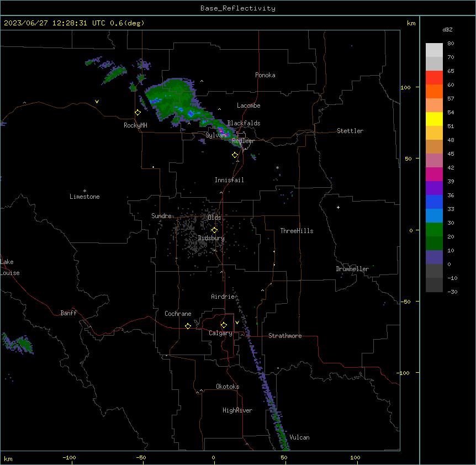Select the yellow diamond marker between Olds and Didsbury
Viewport: 476px width, 465px height.
pos(214,230)
